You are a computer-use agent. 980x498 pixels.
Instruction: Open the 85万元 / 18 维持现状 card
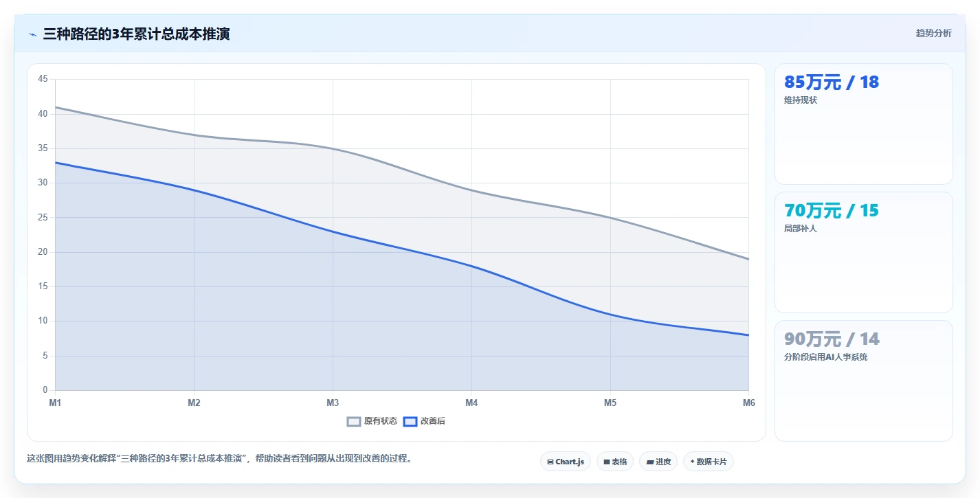[x=864, y=124]
